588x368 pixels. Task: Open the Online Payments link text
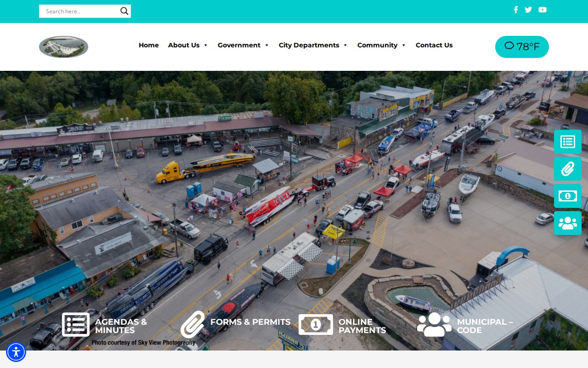pyautogui.click(x=362, y=326)
